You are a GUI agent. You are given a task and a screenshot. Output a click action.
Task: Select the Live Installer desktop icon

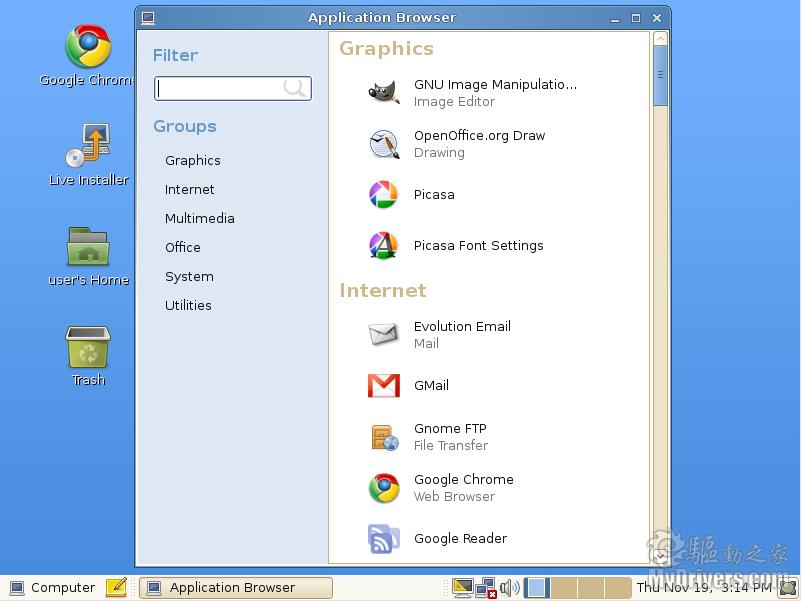pos(89,145)
